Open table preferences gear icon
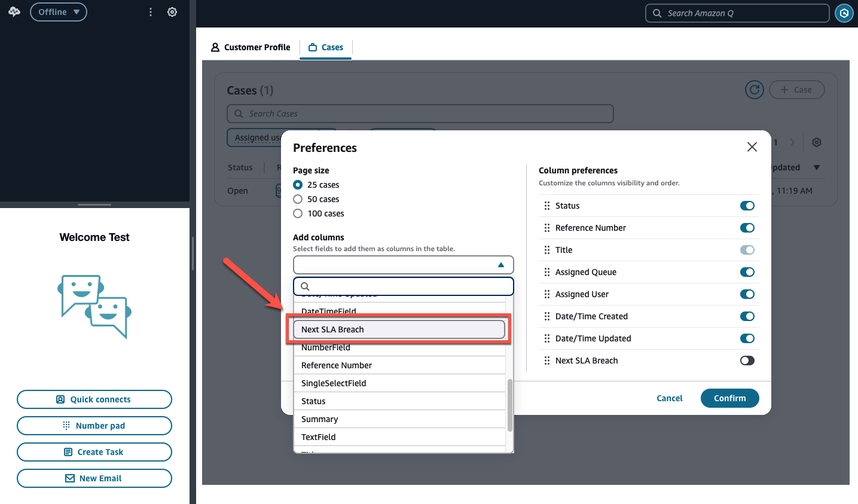Screen dimensions: 858x504 coord(817,142)
